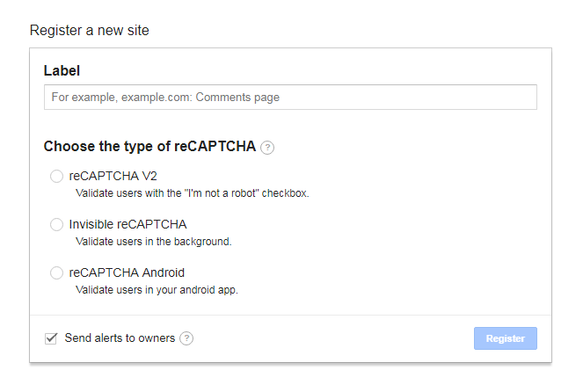Click the "Send alerts to owners" label text

click(120, 338)
